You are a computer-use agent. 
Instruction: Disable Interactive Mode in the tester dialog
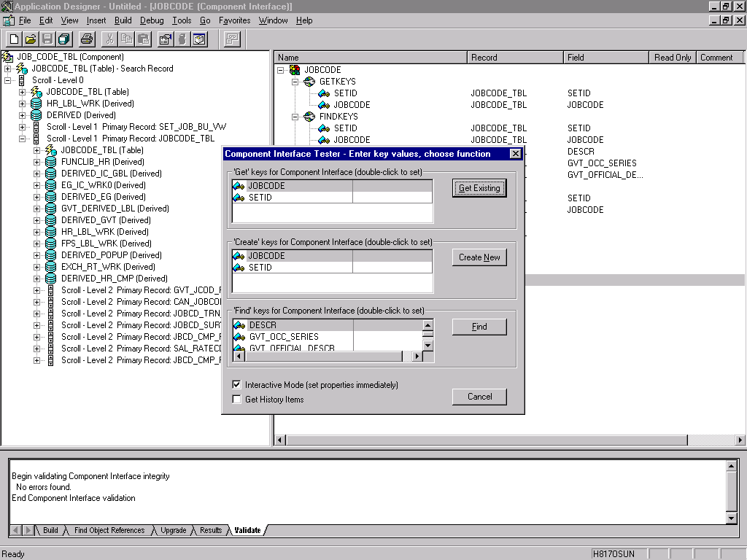pyautogui.click(x=237, y=384)
